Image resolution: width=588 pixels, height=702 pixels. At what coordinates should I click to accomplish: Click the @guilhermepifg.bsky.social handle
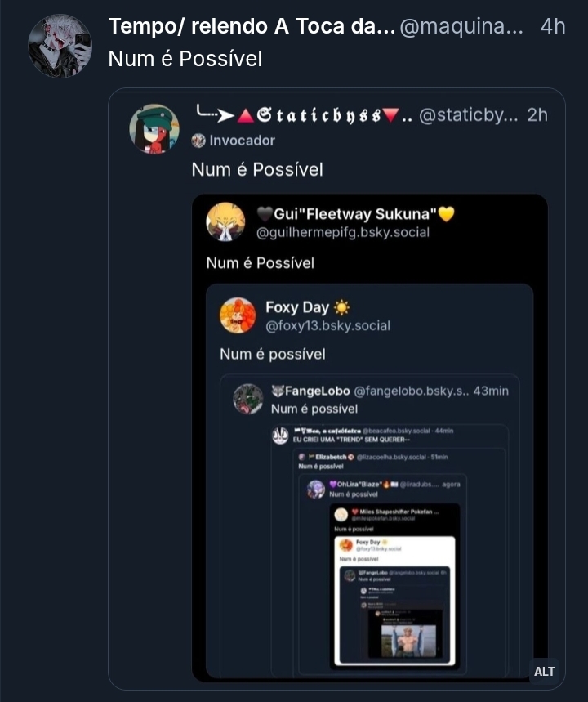pos(343,232)
